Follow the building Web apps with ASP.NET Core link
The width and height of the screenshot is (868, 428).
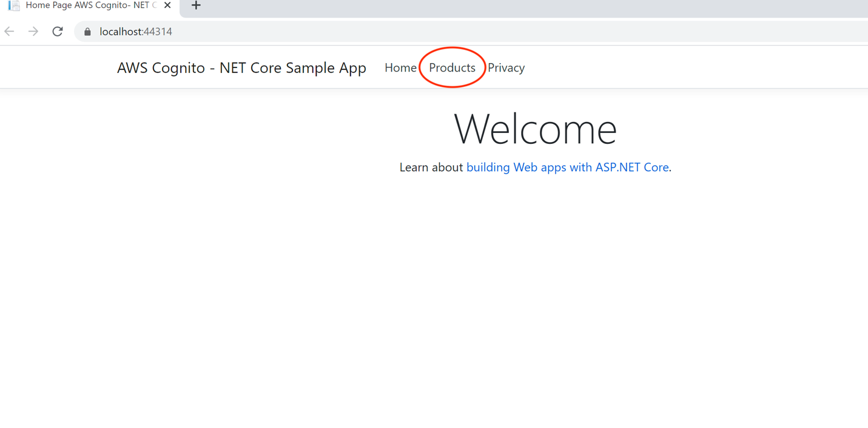[567, 167]
